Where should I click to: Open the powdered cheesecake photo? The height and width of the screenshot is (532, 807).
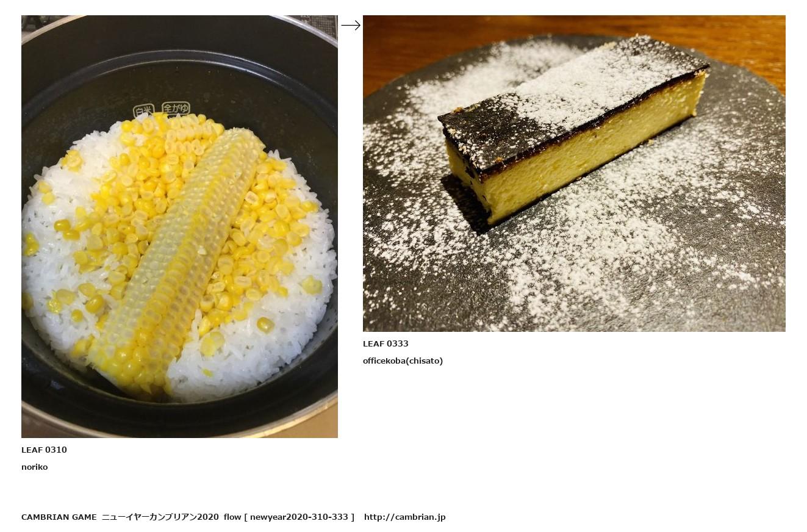tap(574, 173)
